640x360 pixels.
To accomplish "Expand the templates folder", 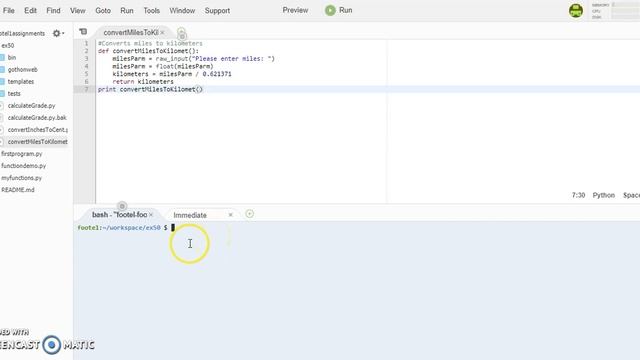I will 20,82.
